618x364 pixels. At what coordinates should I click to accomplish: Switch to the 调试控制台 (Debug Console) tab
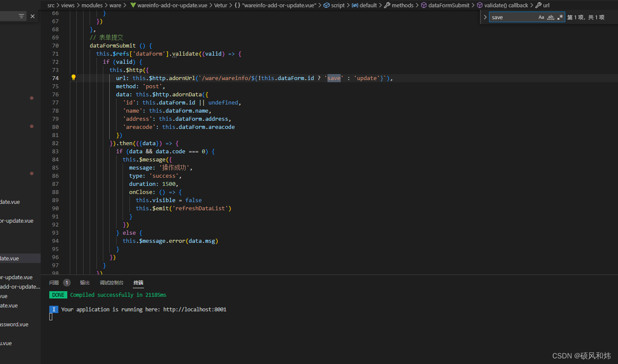[111, 283]
